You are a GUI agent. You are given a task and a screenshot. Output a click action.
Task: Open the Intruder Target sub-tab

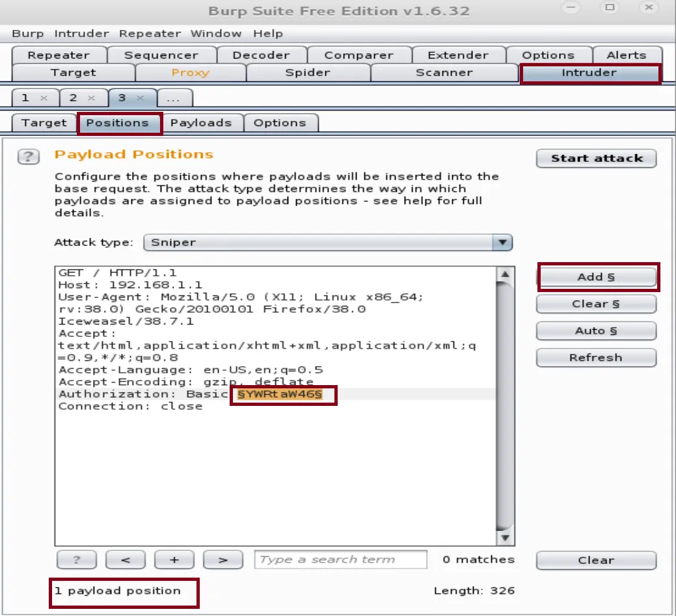[44, 123]
